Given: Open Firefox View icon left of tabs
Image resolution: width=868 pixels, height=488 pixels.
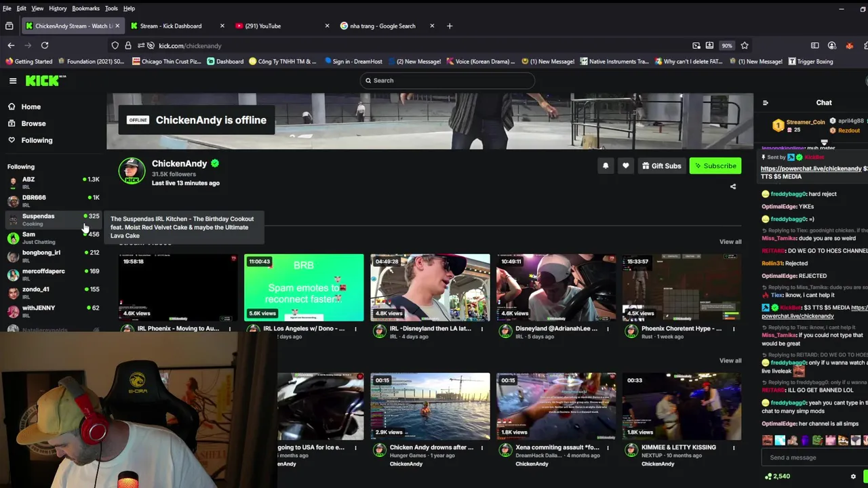Looking at the screenshot, I should point(9,26).
